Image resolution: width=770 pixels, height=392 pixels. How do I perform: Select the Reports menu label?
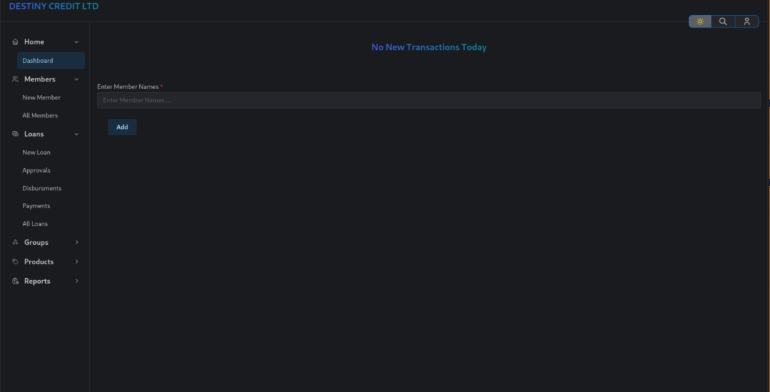(37, 281)
